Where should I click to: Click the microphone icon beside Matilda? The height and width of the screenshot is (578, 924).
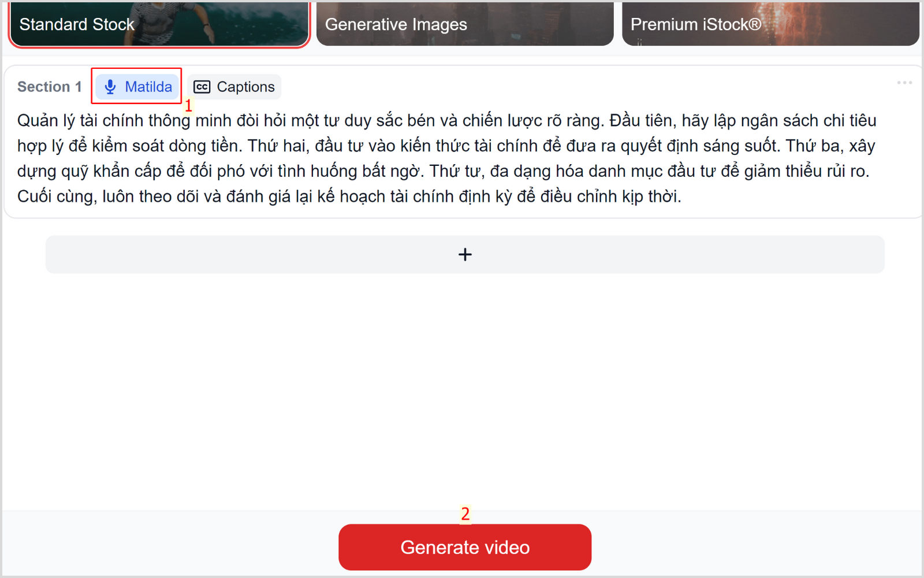coord(110,87)
